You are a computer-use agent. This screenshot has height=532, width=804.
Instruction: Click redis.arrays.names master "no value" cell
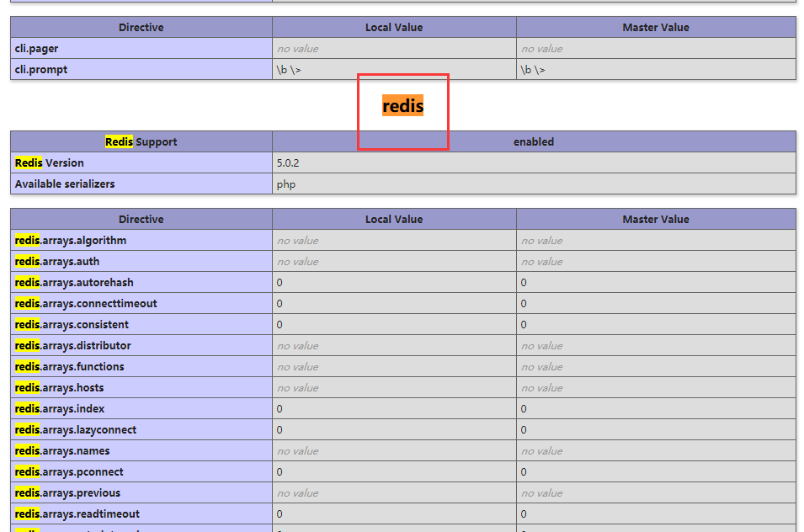pos(656,450)
